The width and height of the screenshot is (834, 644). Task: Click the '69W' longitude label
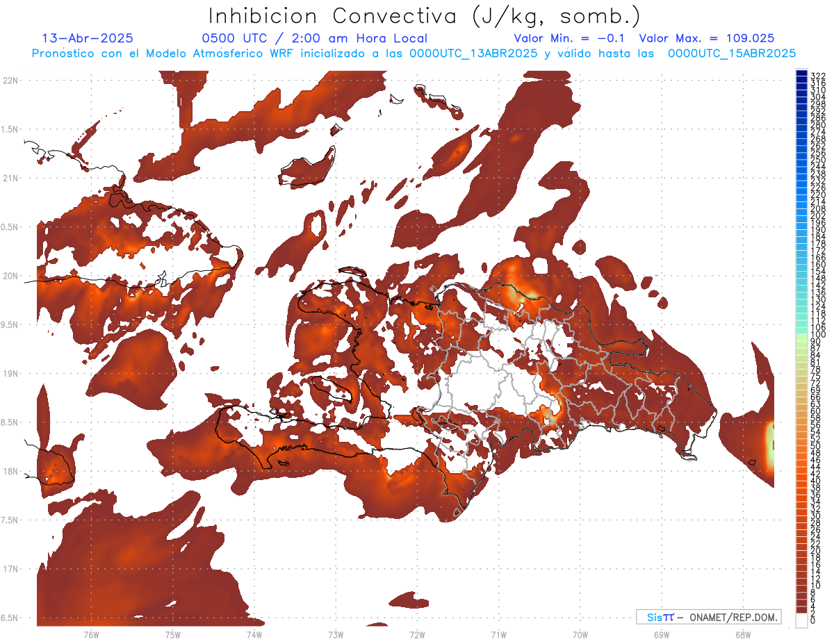click(662, 634)
